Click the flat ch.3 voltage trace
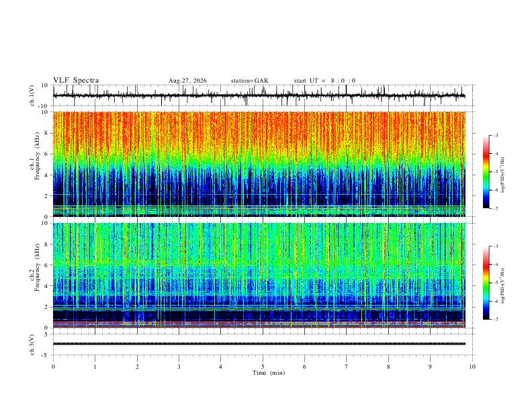This screenshot has height=411, width=532. 259,344
